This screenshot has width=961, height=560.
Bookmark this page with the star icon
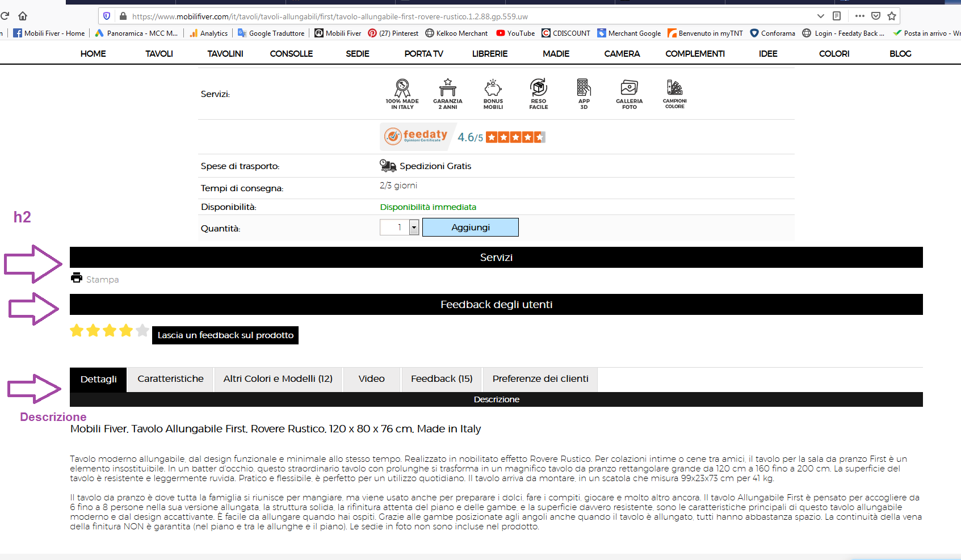[892, 16]
